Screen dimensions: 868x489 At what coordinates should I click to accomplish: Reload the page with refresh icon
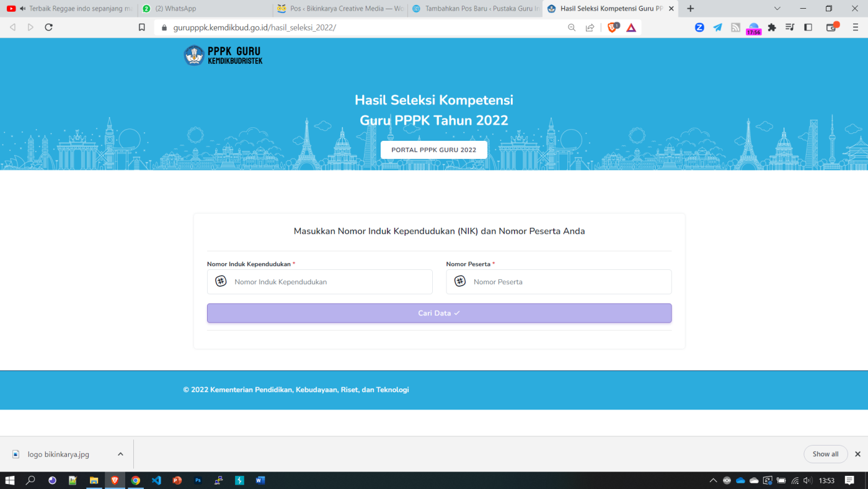point(49,27)
